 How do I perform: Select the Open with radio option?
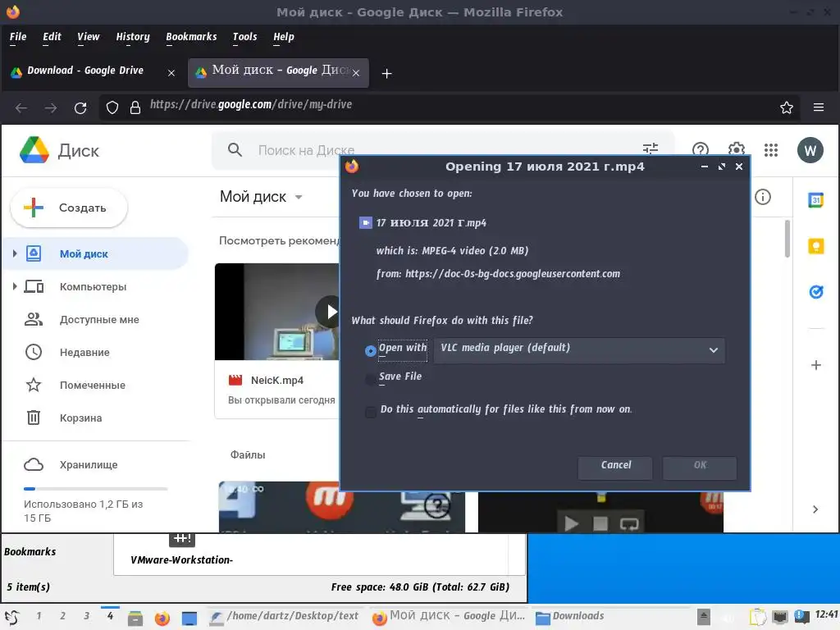tap(370, 351)
